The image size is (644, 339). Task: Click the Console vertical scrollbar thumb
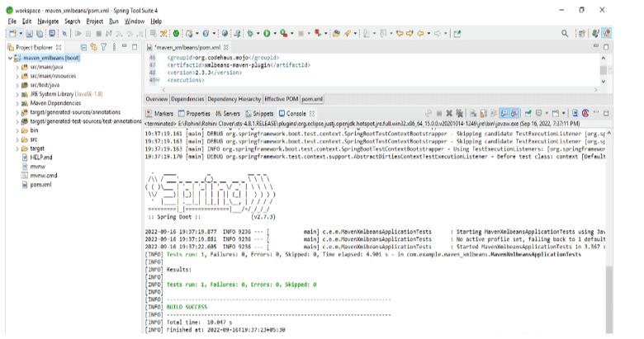point(609,299)
